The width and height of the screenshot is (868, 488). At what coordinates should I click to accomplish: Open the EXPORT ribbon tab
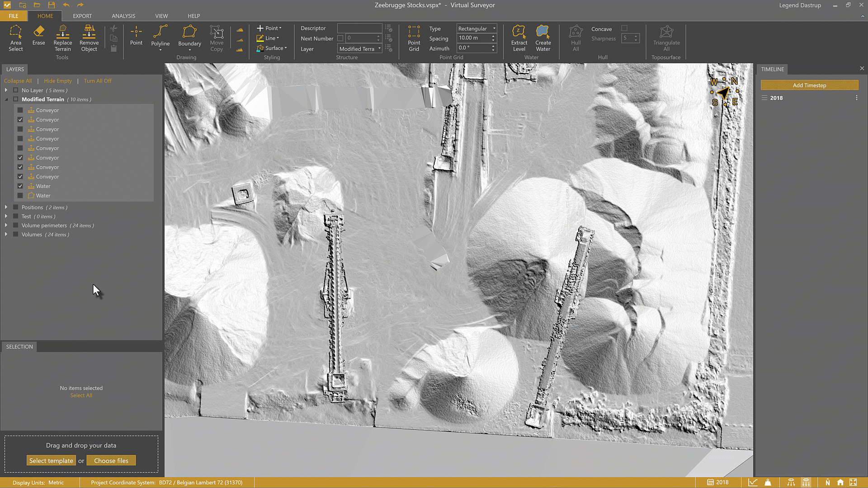click(x=82, y=16)
